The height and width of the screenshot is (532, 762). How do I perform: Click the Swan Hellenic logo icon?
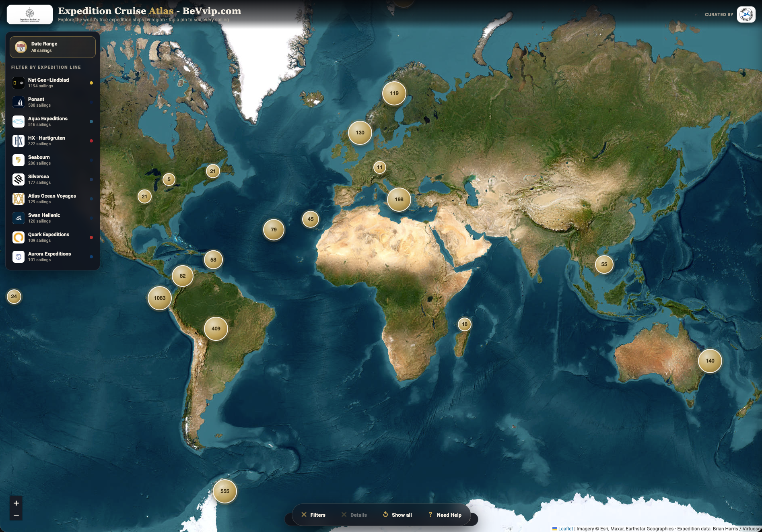pyautogui.click(x=19, y=218)
